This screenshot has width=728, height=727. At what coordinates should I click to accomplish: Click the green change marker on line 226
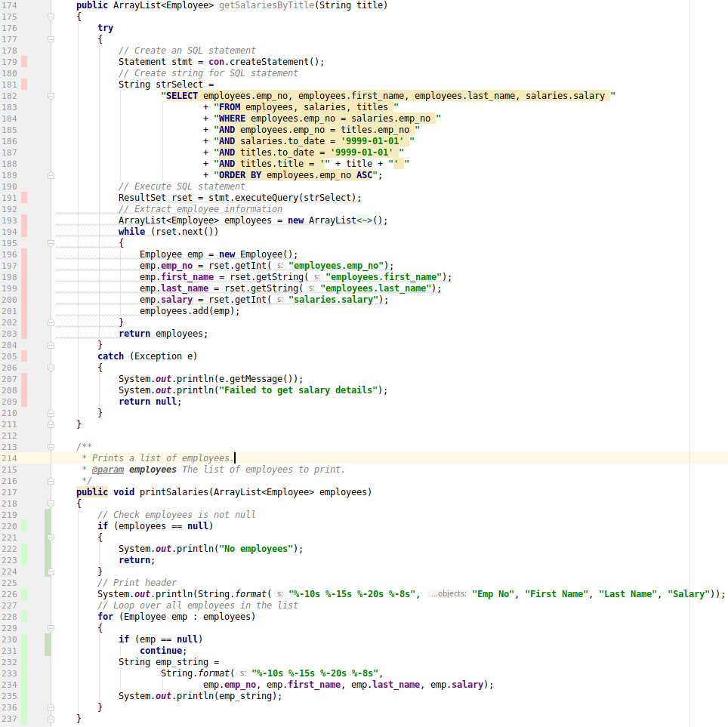tap(25, 594)
